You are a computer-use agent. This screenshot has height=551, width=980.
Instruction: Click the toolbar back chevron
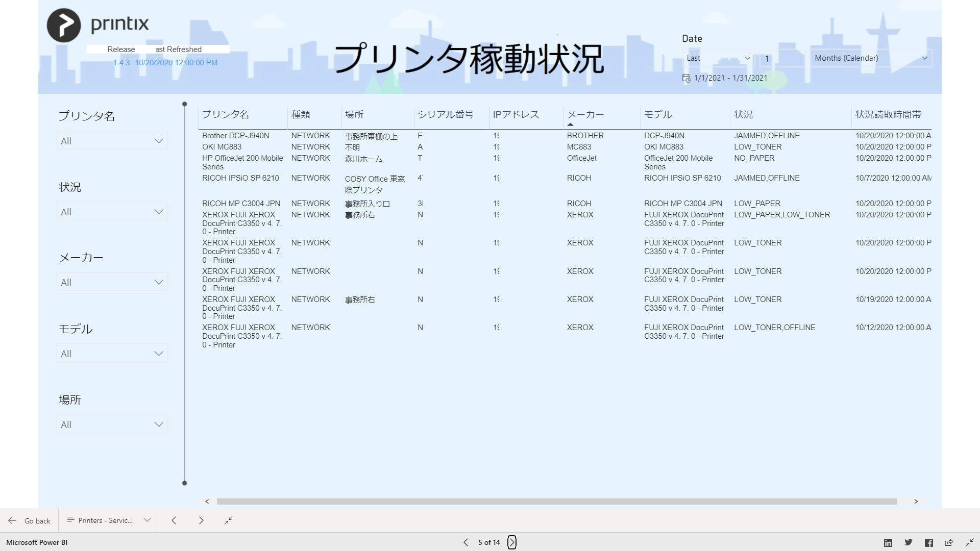(x=174, y=520)
